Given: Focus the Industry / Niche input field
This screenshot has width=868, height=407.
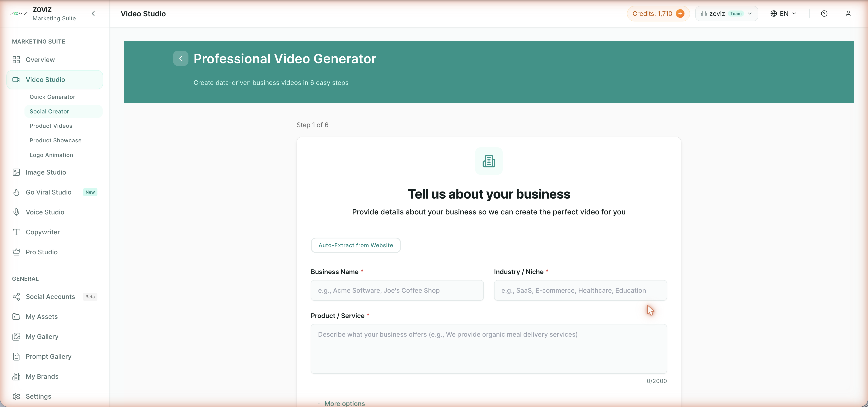Looking at the screenshot, I should (580, 290).
